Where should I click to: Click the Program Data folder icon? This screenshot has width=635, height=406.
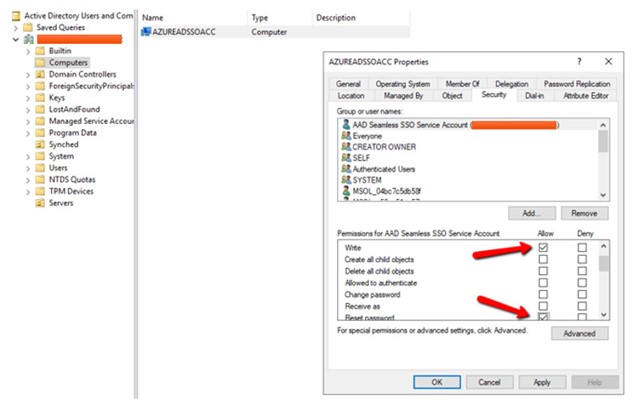point(40,133)
